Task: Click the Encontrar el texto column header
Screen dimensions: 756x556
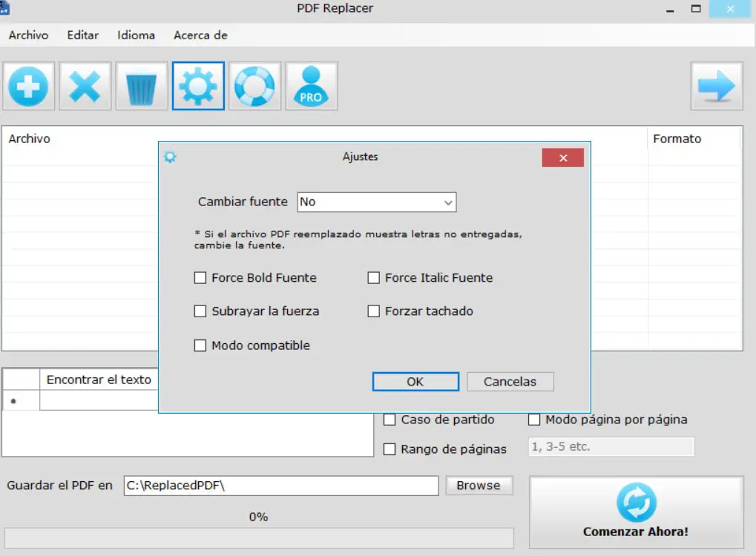Action: click(x=99, y=380)
